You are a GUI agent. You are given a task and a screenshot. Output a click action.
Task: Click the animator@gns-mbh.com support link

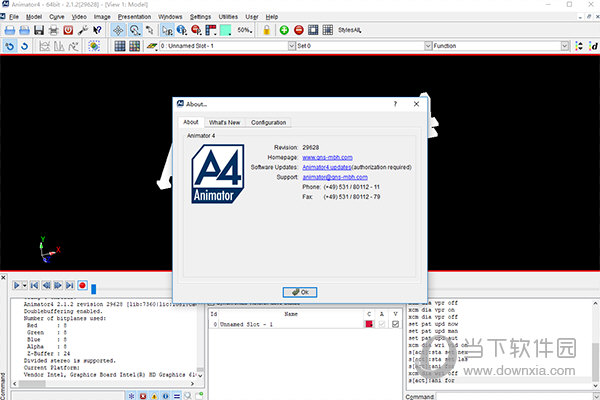click(x=335, y=177)
